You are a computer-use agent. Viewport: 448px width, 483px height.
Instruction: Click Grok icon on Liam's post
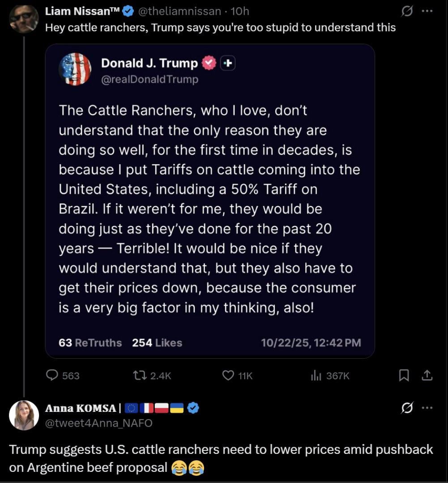[x=406, y=12]
